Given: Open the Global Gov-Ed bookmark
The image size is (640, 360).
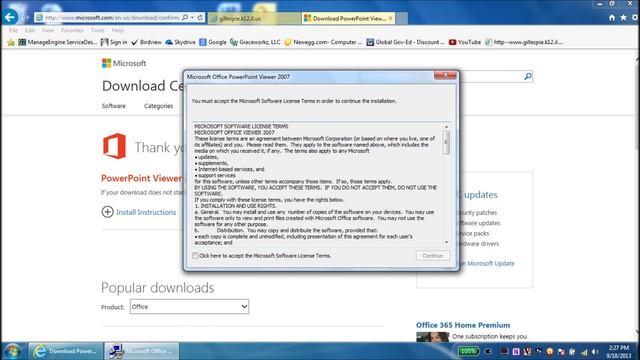Looking at the screenshot, I should 405,42.
